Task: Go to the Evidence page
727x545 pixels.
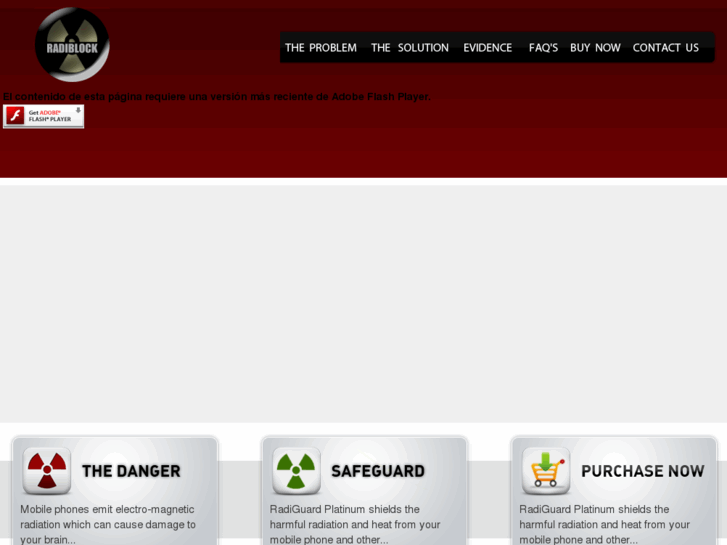Action: (487, 48)
